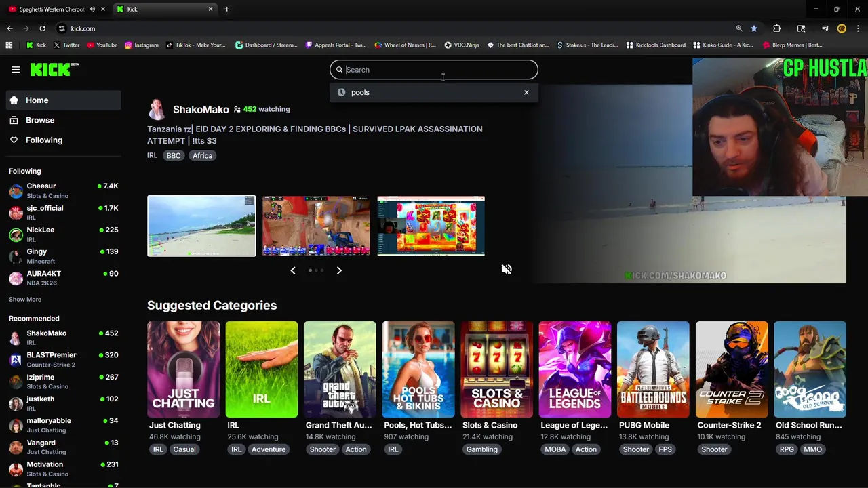Viewport: 868px width, 488px height.
Task: Remove 'pools' from search history
Action: [x=526, y=92]
